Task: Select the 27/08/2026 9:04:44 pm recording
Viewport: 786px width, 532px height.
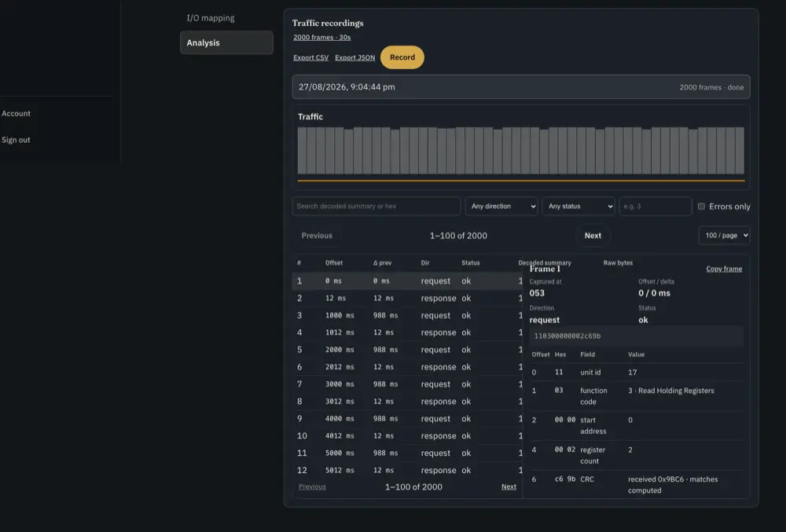Action: pyautogui.click(x=521, y=87)
